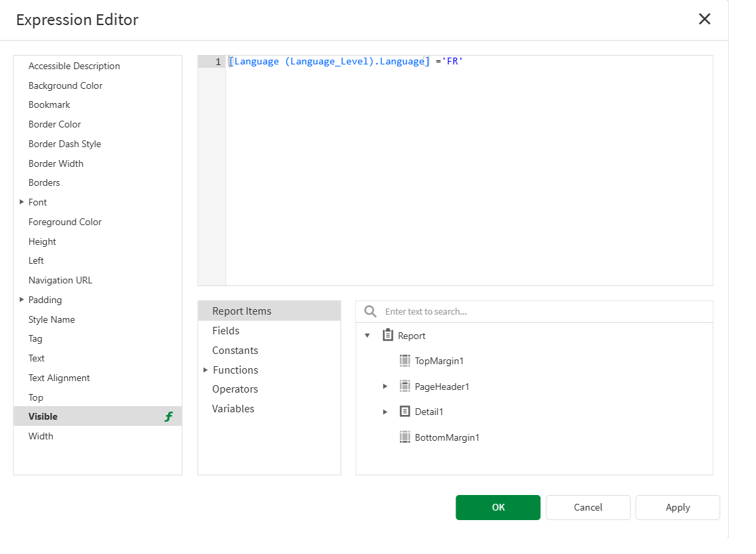Click the search magnifier icon
756x554 pixels.
(370, 311)
